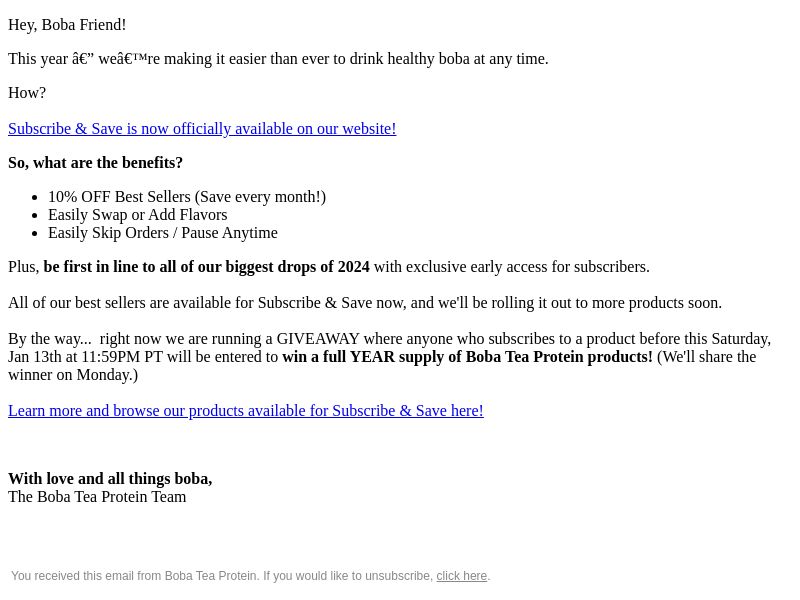Click the 'Easily Swap or Add Flavors' bullet
Image resolution: width=800 pixels, height=600 pixels.
(x=137, y=214)
